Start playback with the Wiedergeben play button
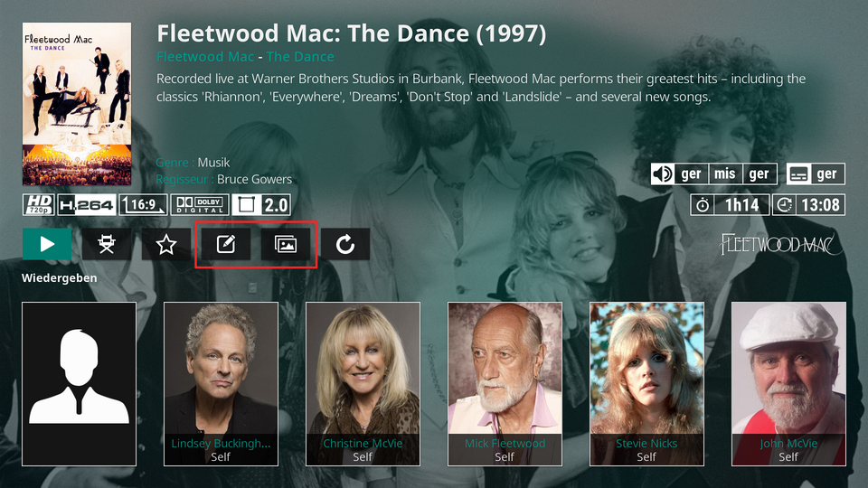Image resolution: width=868 pixels, height=488 pixels. coord(47,244)
